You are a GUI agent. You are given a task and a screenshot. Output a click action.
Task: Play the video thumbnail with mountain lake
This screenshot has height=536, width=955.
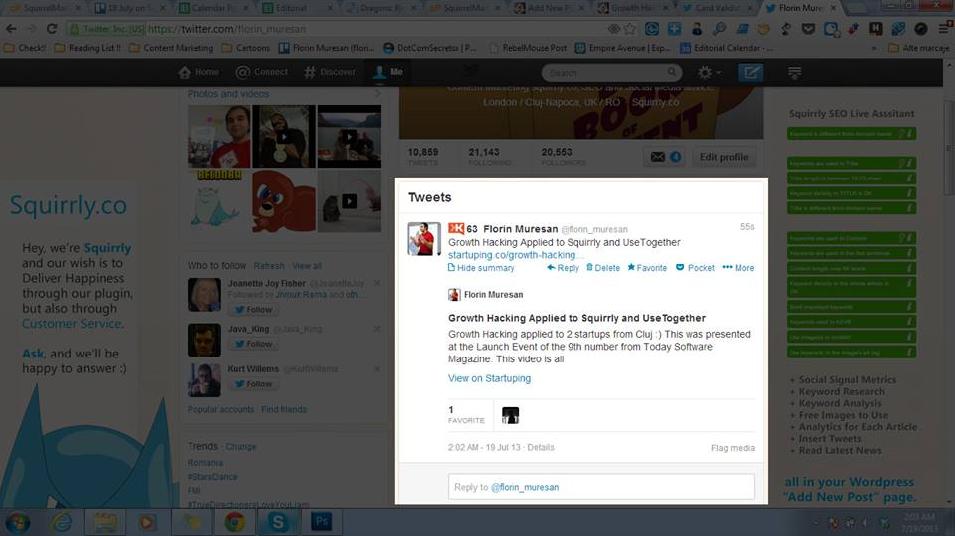click(349, 136)
